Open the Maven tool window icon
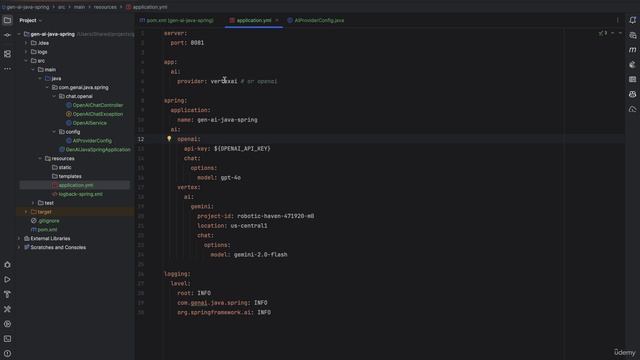 click(x=632, y=50)
